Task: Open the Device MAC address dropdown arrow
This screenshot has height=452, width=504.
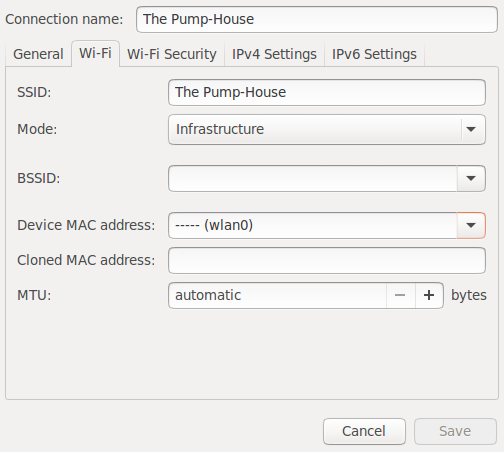Action: pyautogui.click(x=471, y=225)
